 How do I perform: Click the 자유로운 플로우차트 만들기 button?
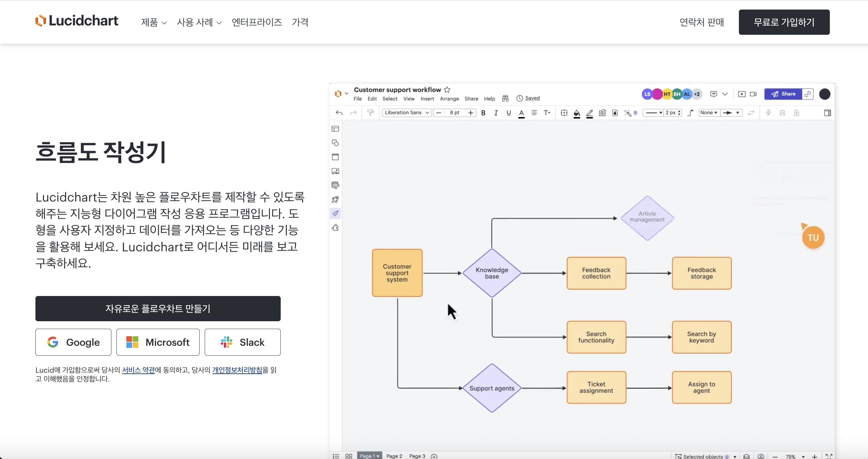[158, 309]
